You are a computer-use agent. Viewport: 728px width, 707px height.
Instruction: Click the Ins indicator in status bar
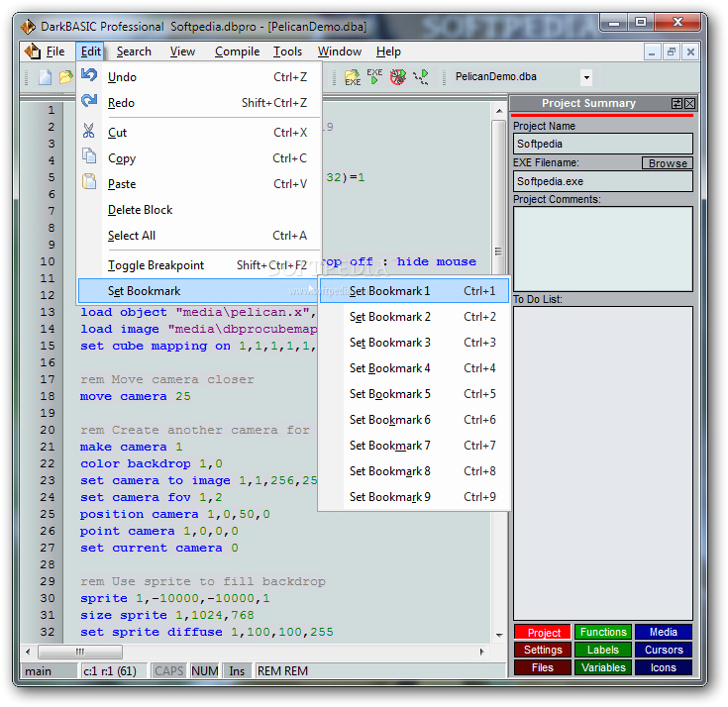click(237, 671)
